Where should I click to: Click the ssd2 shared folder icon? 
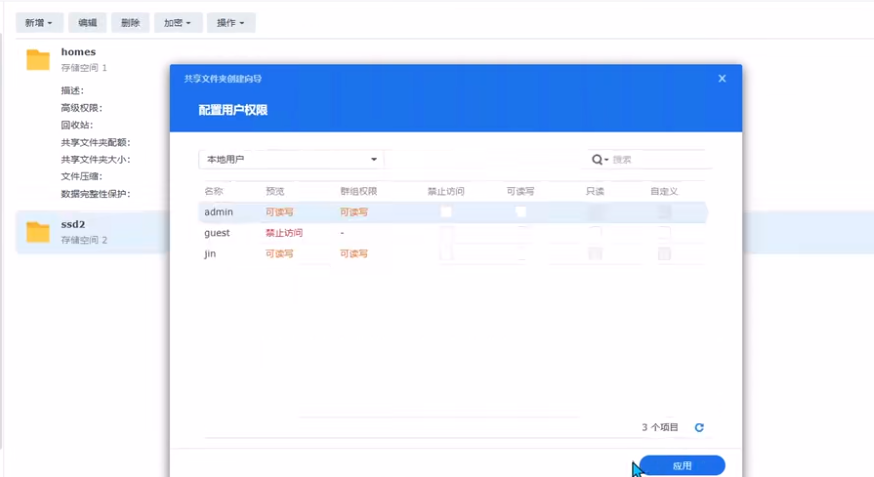tap(38, 232)
